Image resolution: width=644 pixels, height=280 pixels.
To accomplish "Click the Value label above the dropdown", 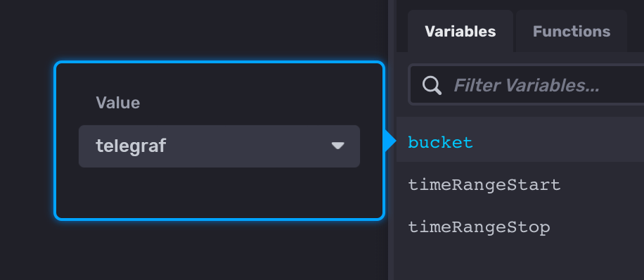I will point(118,103).
